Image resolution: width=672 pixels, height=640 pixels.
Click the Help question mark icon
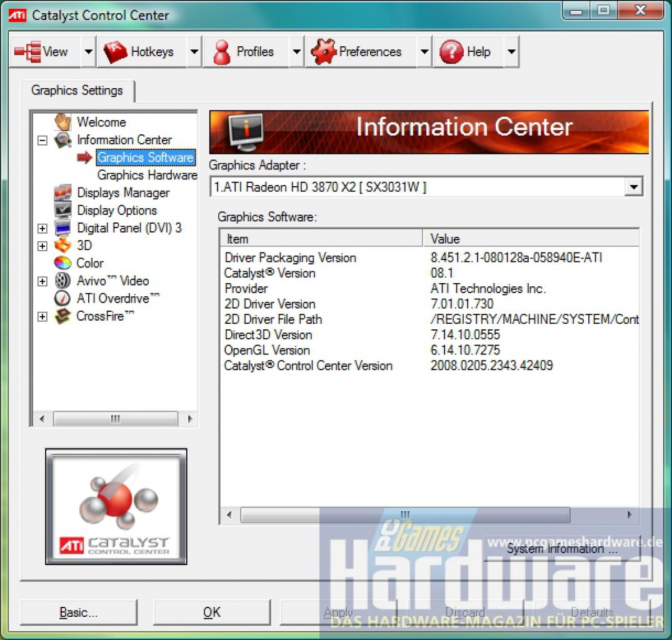point(451,52)
